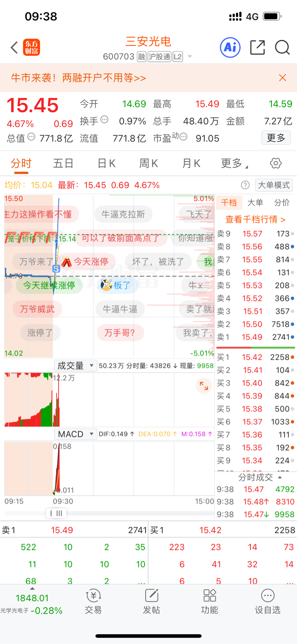Tap the 牛逼克拉斯 comment bubble
The height and width of the screenshot is (644, 297).
(123, 214)
